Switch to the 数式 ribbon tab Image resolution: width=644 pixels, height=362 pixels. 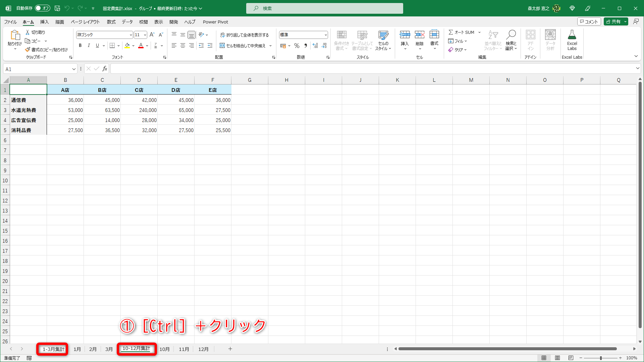[111, 22]
